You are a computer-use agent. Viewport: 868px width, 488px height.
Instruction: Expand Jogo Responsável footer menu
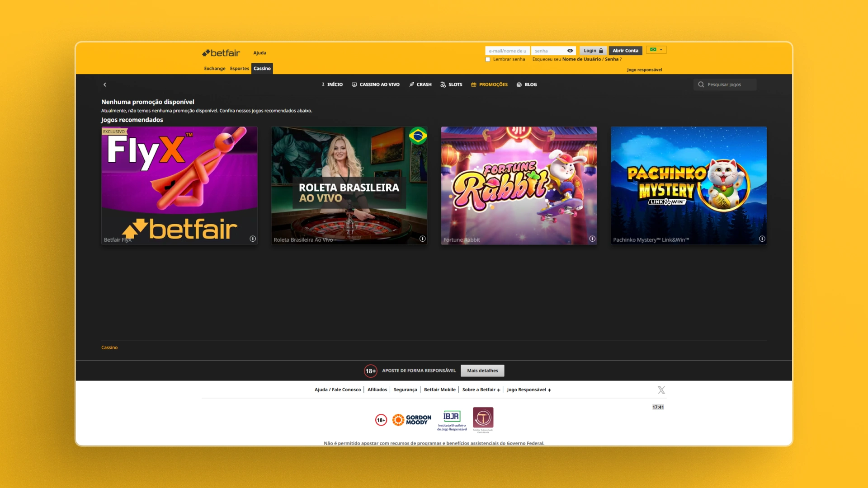pos(529,389)
